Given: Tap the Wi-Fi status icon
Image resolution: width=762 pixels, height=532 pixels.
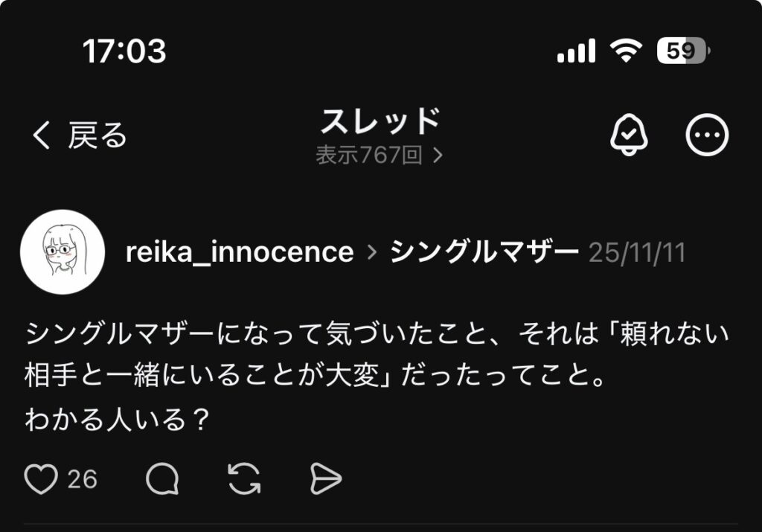Looking at the screenshot, I should point(626,51).
